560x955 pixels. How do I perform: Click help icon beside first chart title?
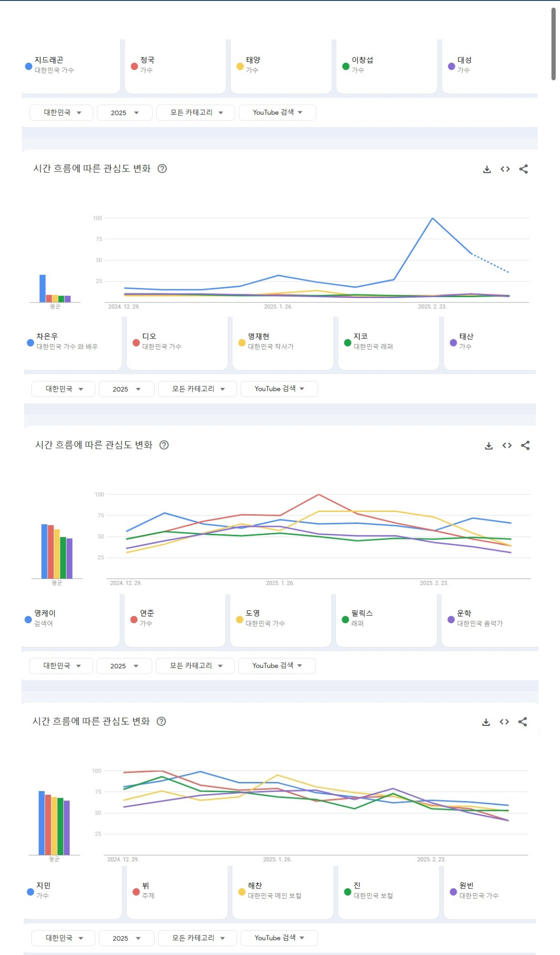click(x=162, y=169)
